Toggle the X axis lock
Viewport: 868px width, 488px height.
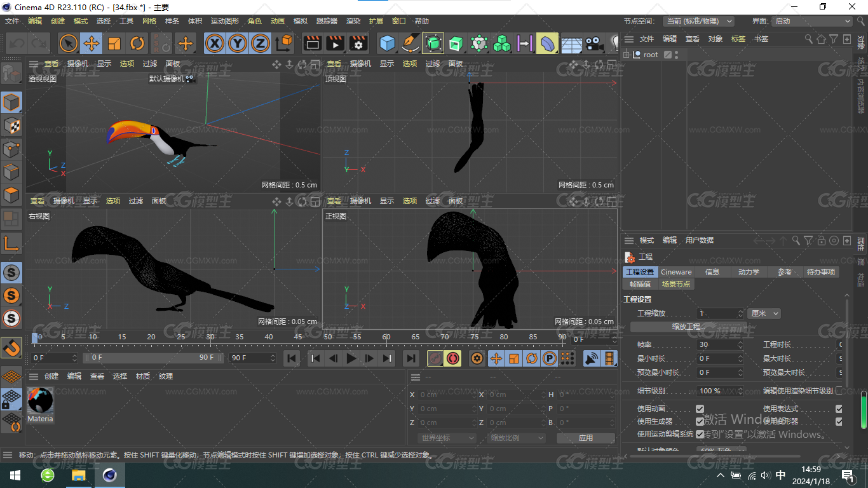click(x=215, y=43)
